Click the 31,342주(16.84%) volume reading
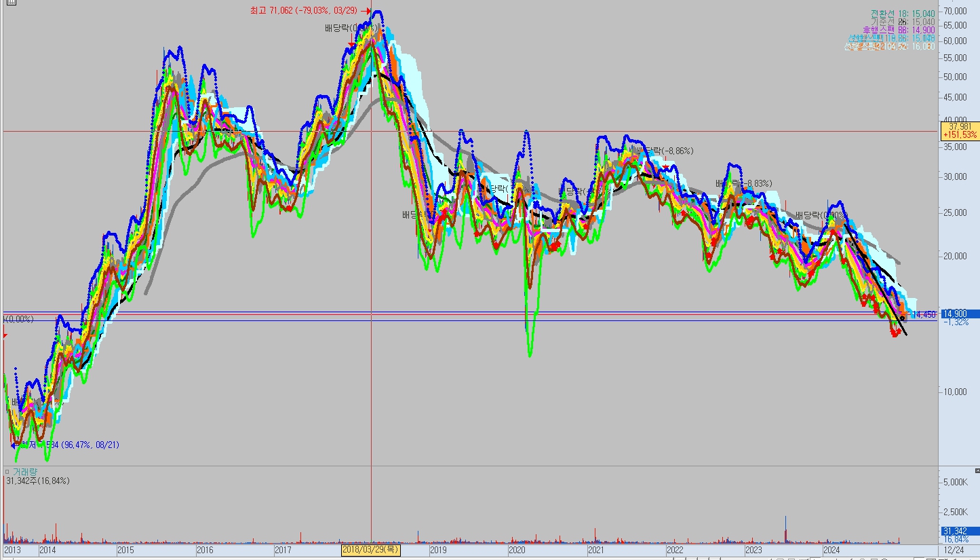 click(38, 481)
